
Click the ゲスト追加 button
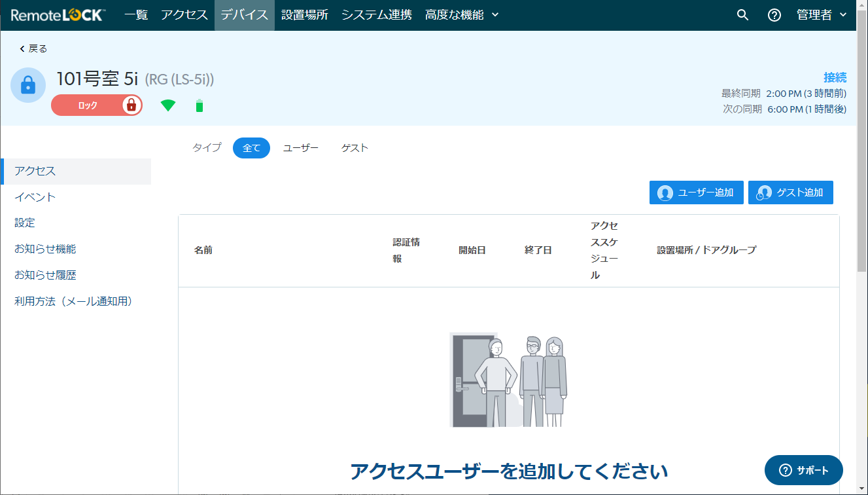(x=791, y=192)
